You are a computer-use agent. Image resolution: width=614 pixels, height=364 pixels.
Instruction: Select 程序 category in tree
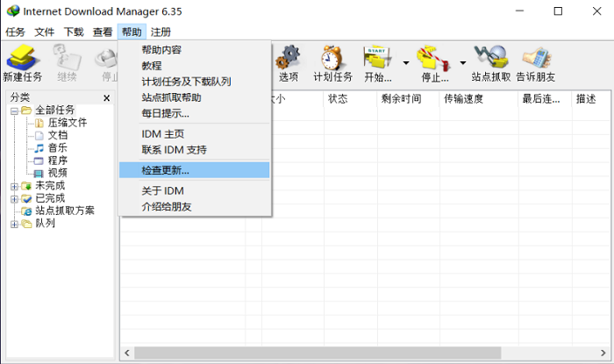(58, 161)
